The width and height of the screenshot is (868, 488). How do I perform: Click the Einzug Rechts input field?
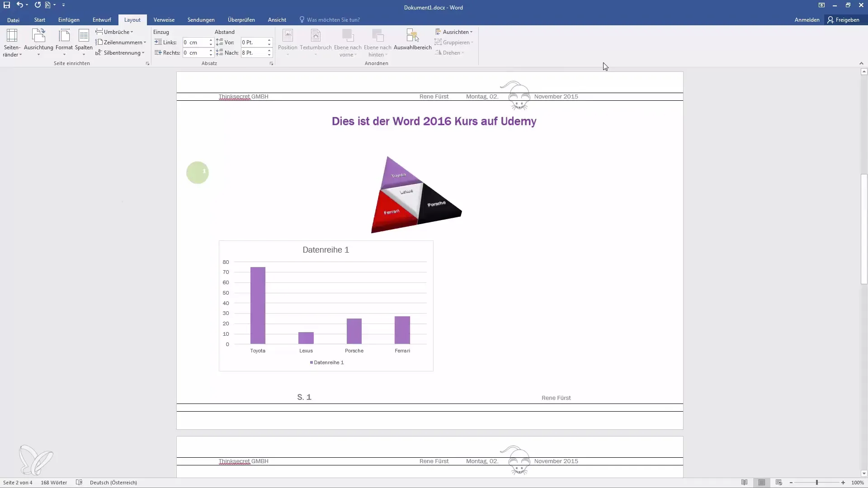tap(195, 53)
